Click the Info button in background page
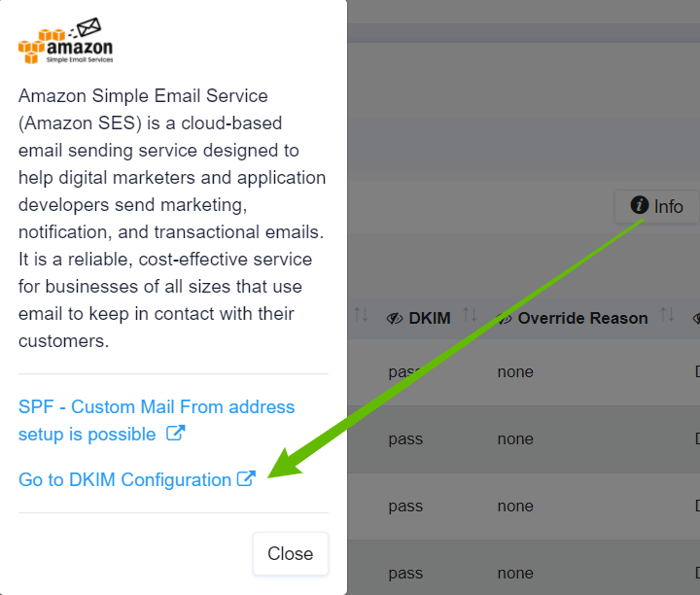700x595 pixels. tap(656, 206)
